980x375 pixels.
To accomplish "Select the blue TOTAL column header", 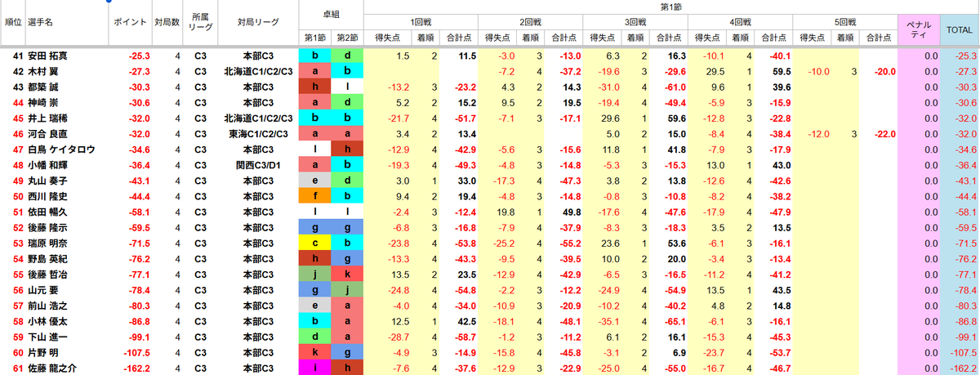I will click(x=959, y=29).
